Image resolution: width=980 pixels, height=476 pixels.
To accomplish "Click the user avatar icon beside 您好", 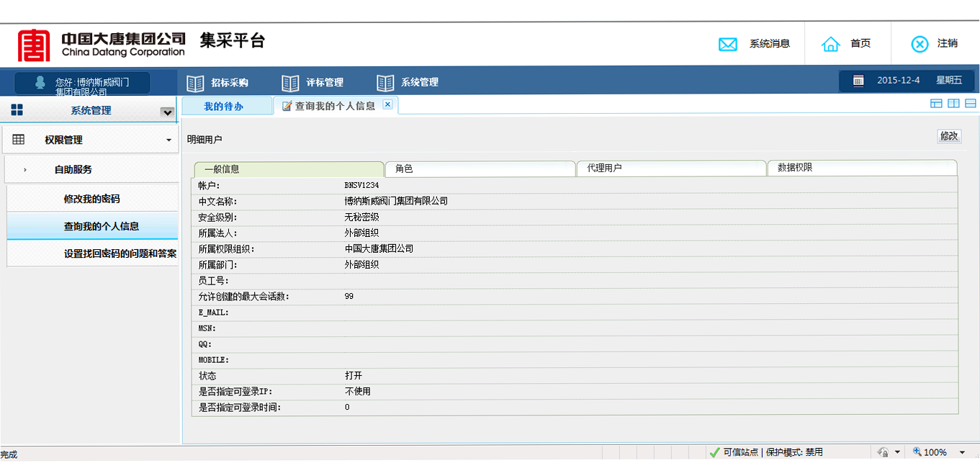I will coord(40,82).
